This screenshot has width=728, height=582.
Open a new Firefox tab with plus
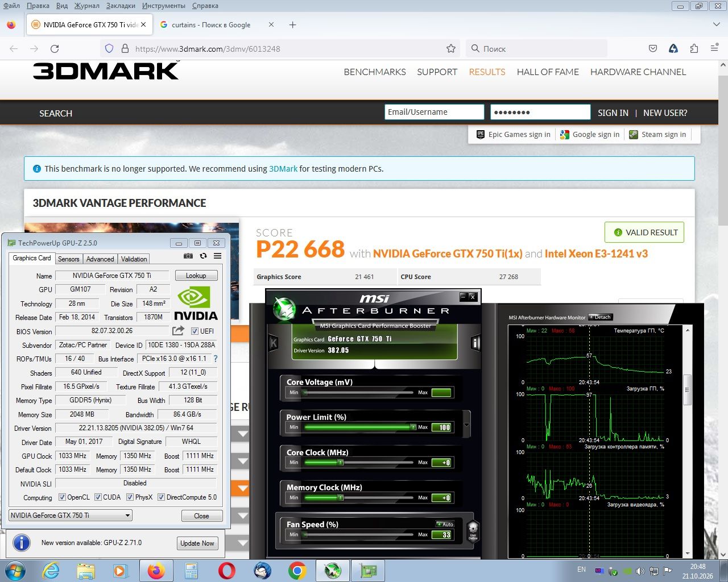pos(292,25)
